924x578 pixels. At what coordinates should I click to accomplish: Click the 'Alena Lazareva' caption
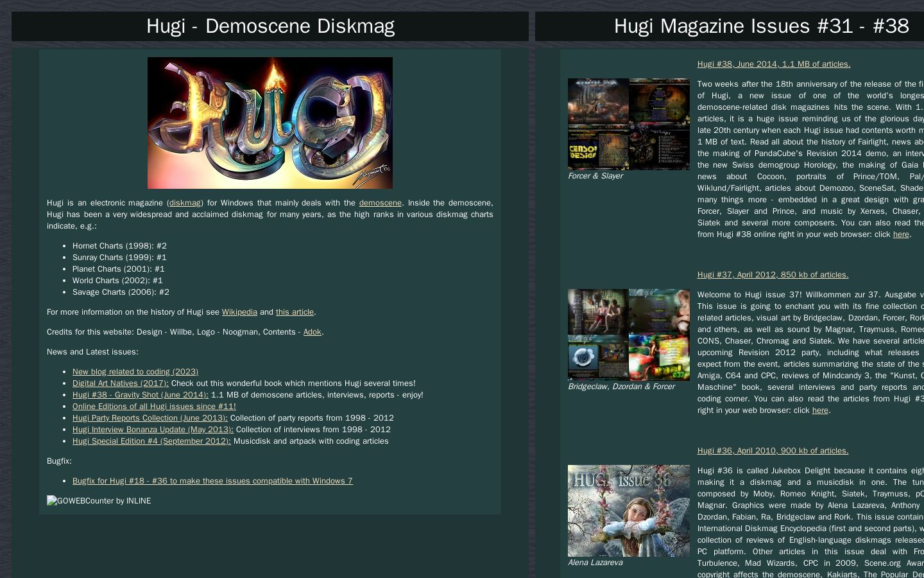[595, 563]
